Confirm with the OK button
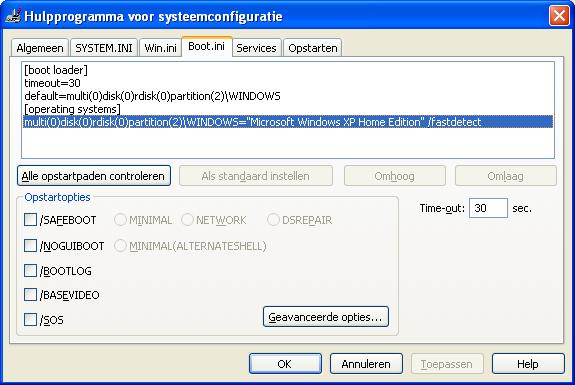The image size is (575, 385). [x=285, y=364]
